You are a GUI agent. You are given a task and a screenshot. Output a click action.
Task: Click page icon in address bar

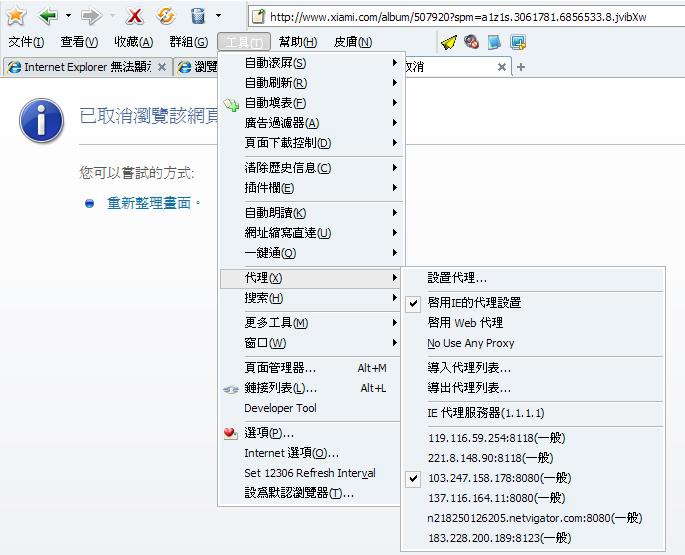point(259,17)
